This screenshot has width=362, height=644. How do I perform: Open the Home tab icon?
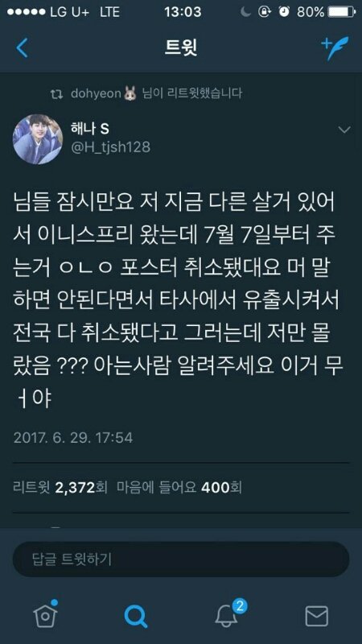(45, 614)
